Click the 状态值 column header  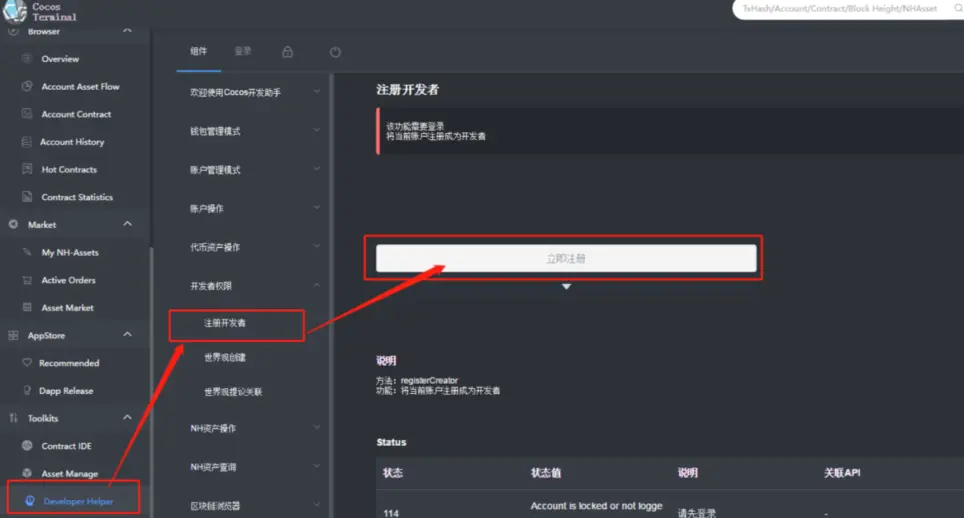click(x=545, y=473)
